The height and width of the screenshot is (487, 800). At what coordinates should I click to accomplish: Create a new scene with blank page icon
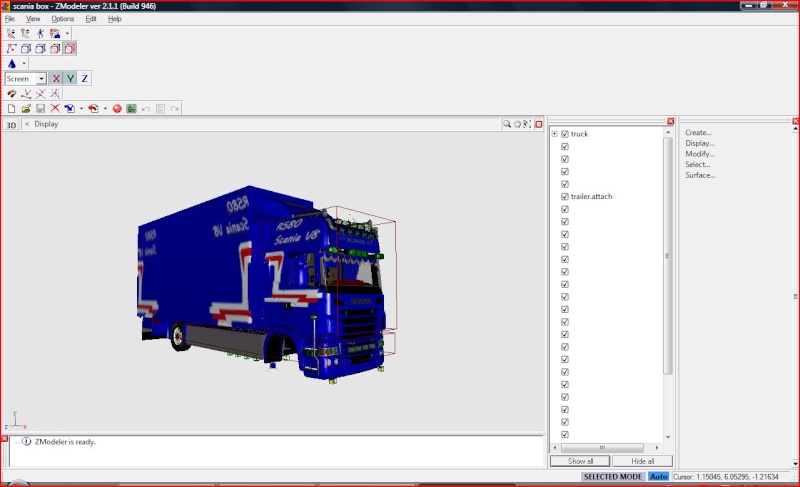(x=12, y=109)
